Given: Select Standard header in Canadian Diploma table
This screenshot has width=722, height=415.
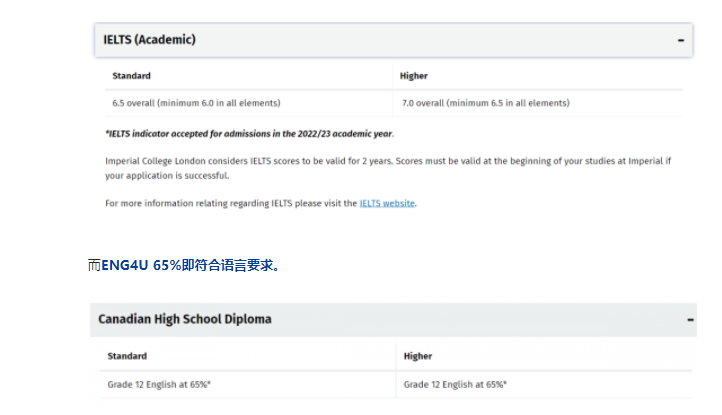Looking at the screenshot, I should pos(127,356).
